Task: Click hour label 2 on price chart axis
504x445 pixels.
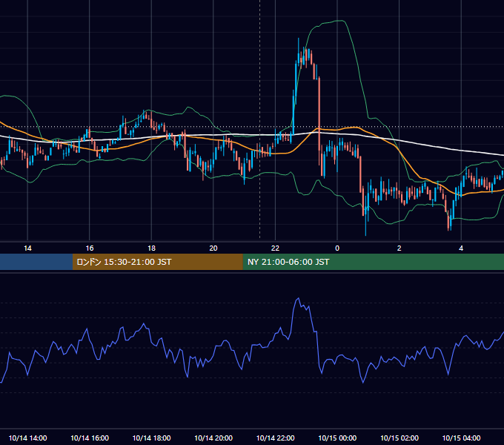Action: pos(399,248)
